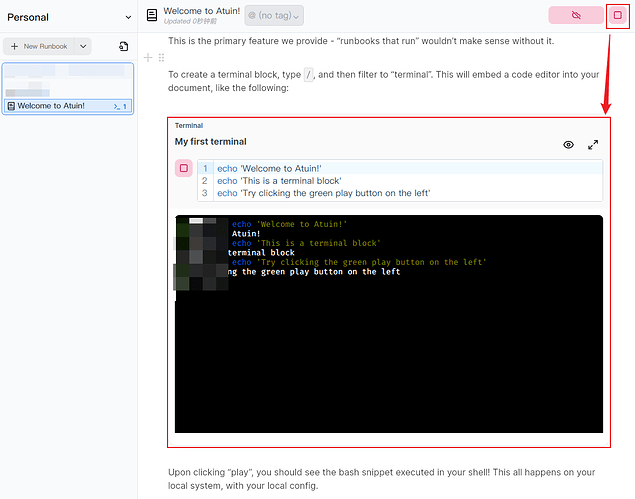This screenshot has width=635, height=499.
Task: Click the New Runbook button
Action: (39, 46)
